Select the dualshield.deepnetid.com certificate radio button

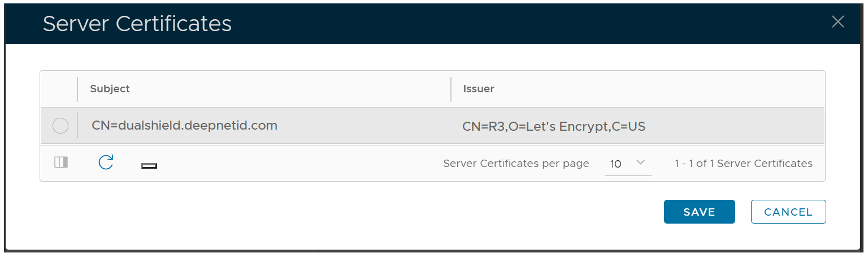click(x=60, y=126)
